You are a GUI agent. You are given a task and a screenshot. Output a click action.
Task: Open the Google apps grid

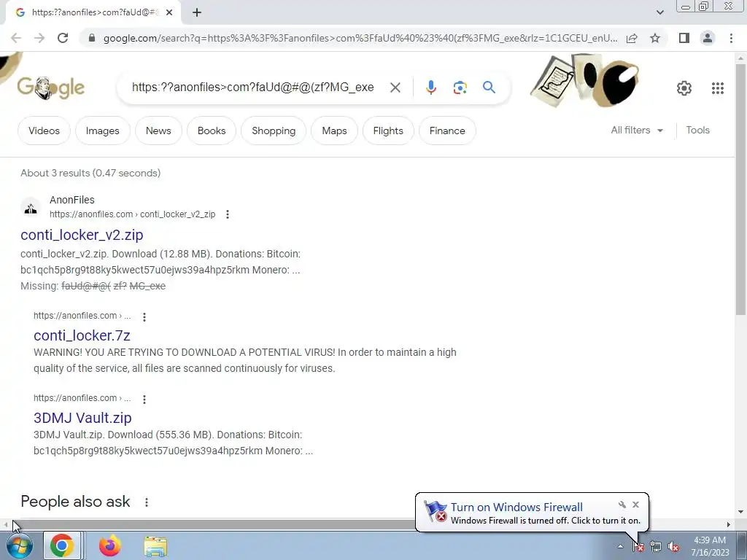tap(718, 88)
